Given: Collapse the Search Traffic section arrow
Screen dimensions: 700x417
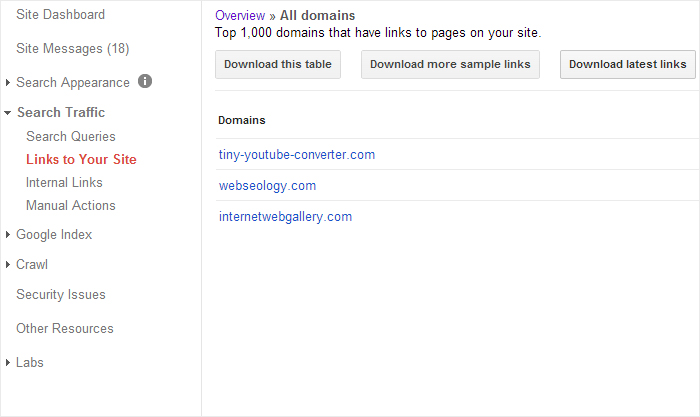Looking at the screenshot, I should click(9, 113).
